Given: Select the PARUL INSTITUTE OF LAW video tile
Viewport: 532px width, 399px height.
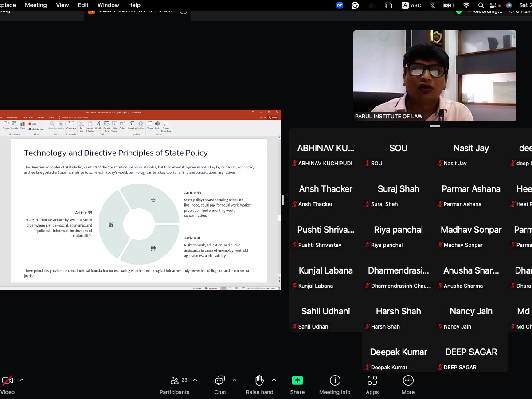Looking at the screenshot, I should [x=434, y=75].
